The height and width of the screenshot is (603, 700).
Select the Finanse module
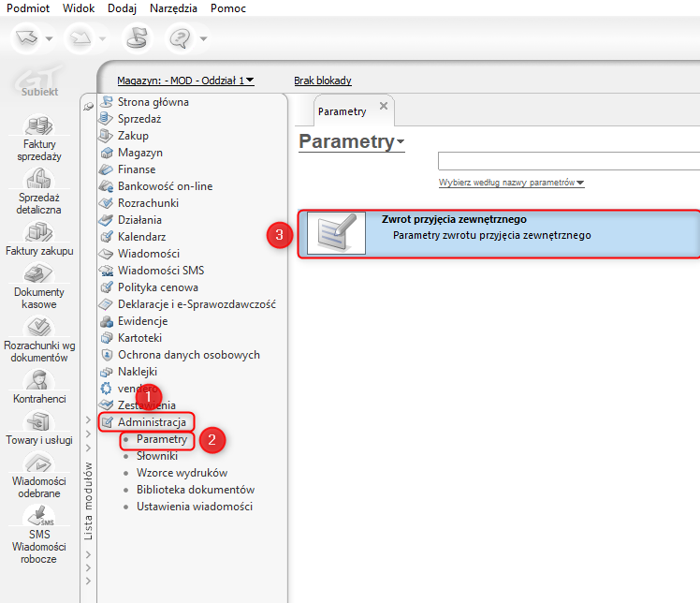137,169
